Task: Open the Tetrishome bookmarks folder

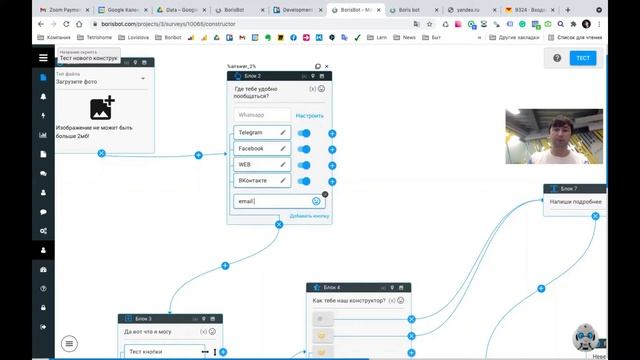Action: 94,38
